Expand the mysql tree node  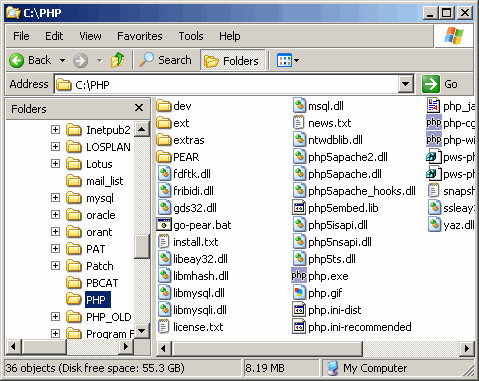click(x=55, y=197)
